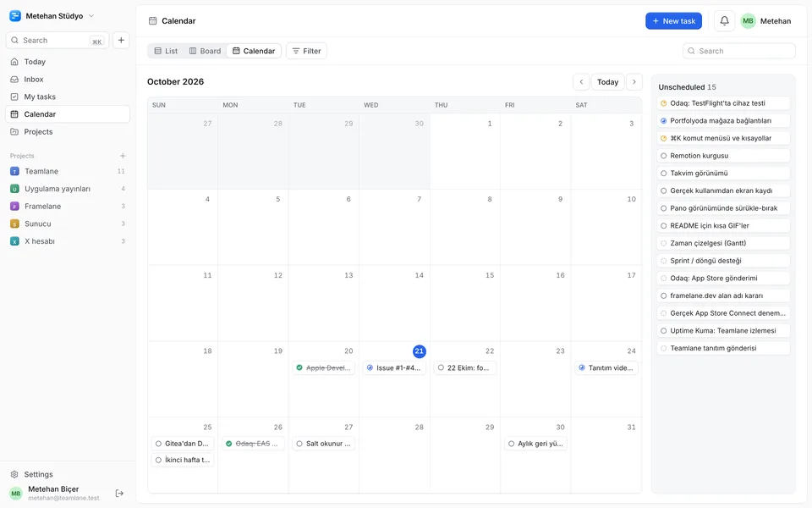The image size is (812, 508).
Task: Open My tasks in the sidebar
Action: point(68,97)
